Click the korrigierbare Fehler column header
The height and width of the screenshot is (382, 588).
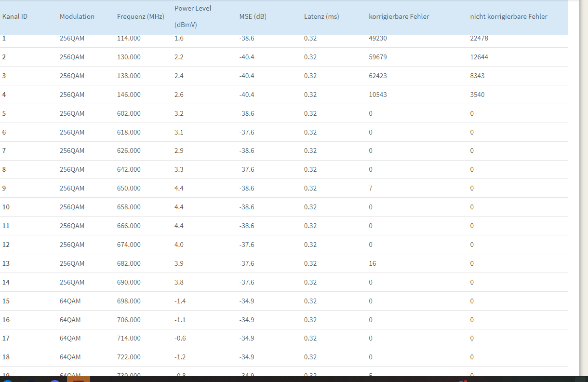click(399, 16)
